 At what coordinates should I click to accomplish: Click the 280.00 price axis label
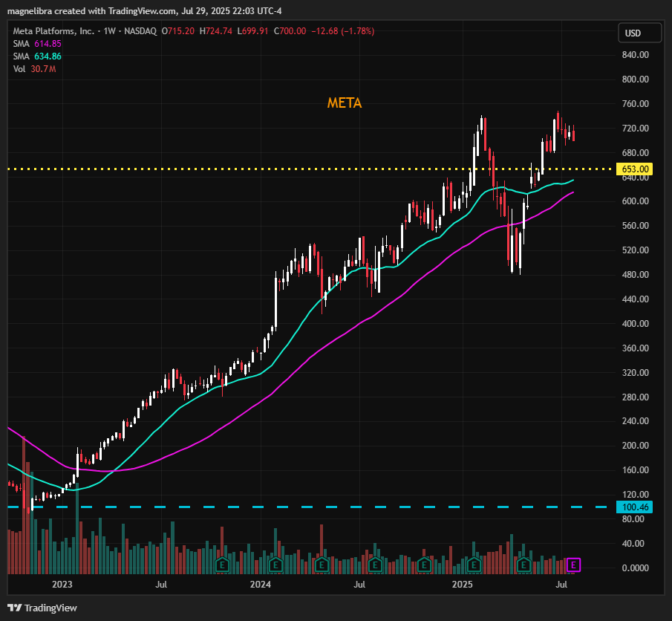pyautogui.click(x=635, y=397)
